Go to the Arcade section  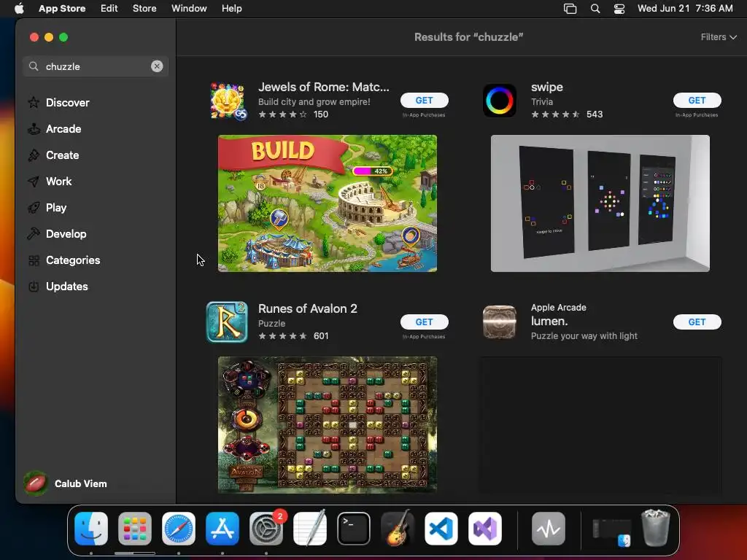tap(63, 128)
